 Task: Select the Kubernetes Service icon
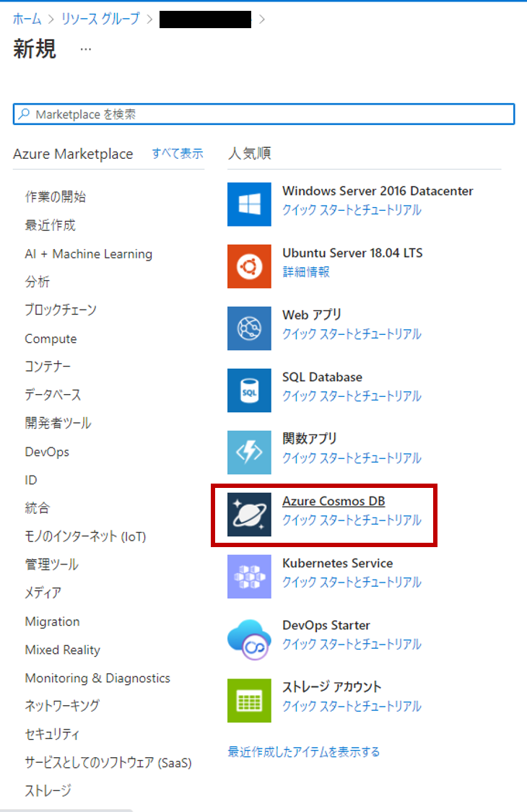(x=249, y=577)
